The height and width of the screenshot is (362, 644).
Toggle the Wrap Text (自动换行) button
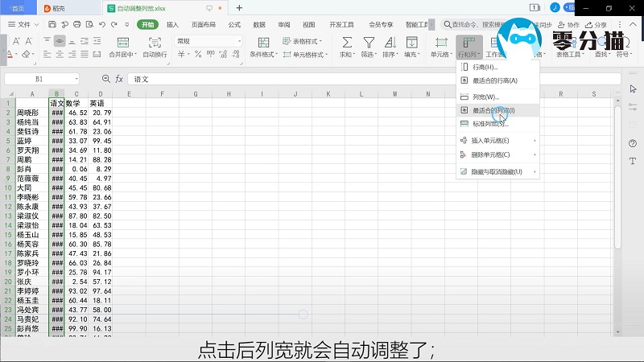click(x=155, y=41)
